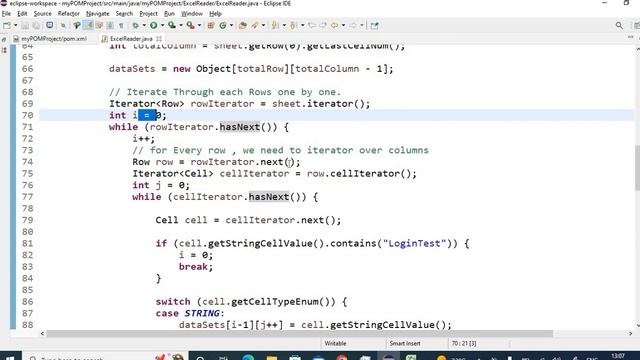Open the Terminal toolbar icon
Viewport: 640px width, 360px height.
tap(49, 25)
